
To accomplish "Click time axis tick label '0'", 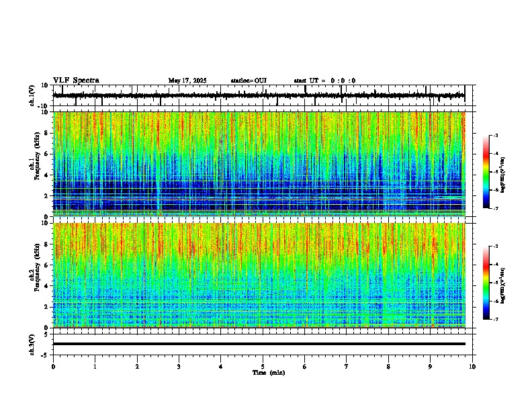I will coord(53,367).
